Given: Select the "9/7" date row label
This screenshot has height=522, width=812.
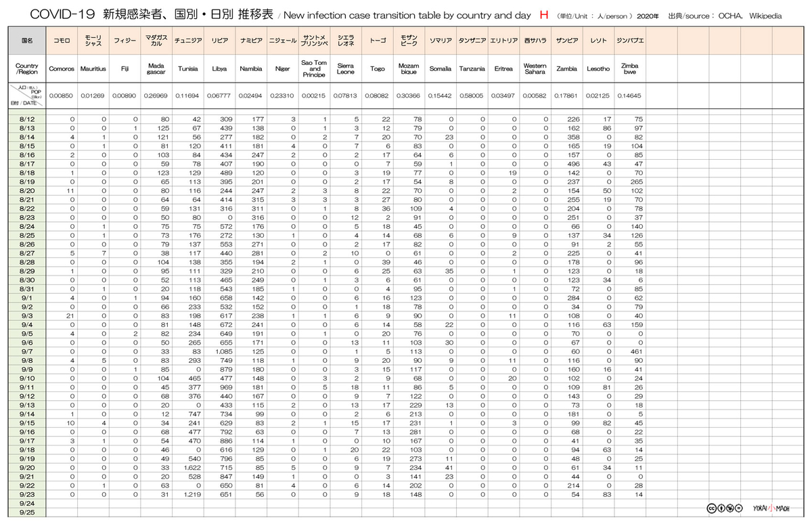Looking at the screenshot, I should click(x=27, y=352).
